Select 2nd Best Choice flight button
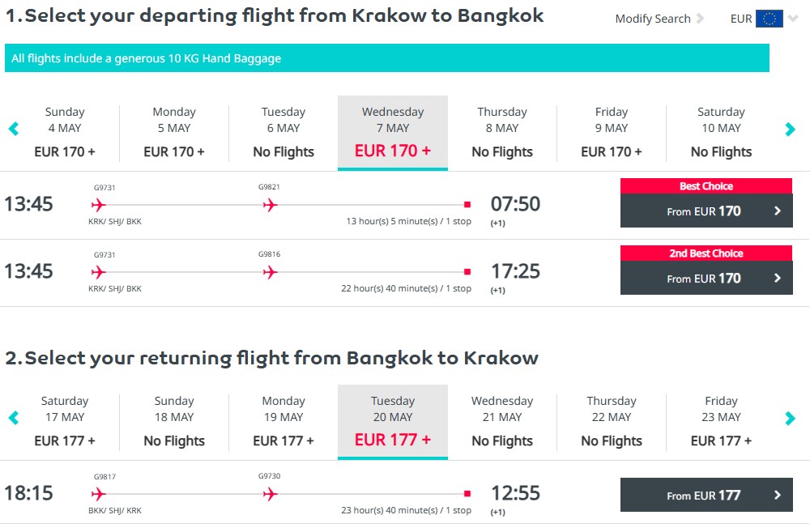This screenshot has width=810, height=532. click(x=706, y=279)
